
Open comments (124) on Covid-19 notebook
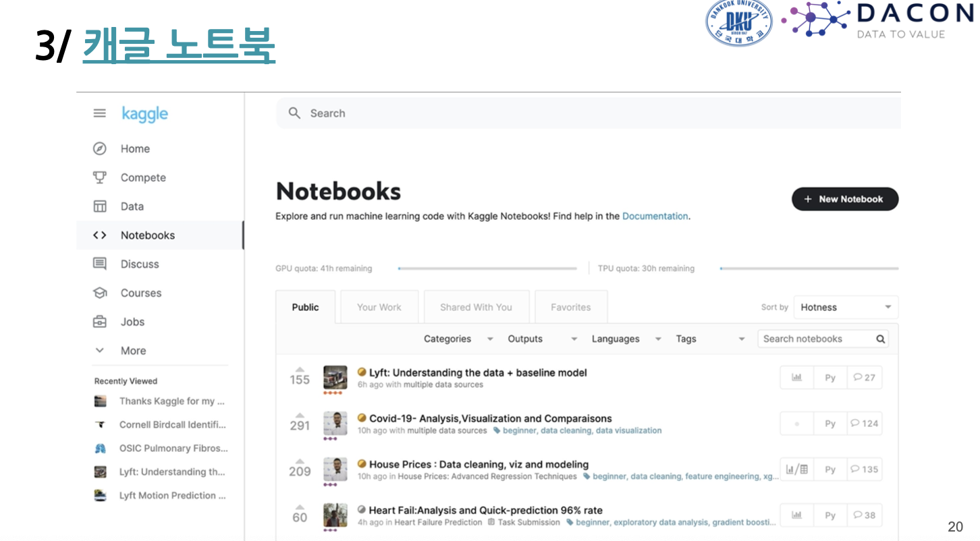(x=865, y=424)
